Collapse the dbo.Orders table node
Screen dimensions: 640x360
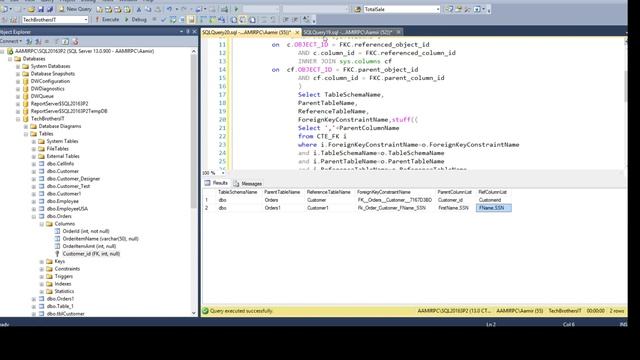(x=34, y=216)
